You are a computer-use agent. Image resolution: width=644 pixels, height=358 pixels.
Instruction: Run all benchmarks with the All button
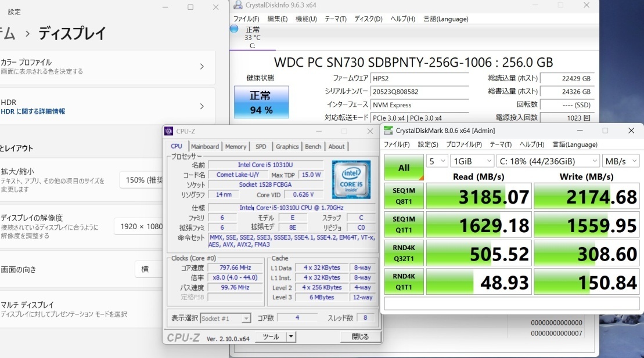tap(404, 168)
